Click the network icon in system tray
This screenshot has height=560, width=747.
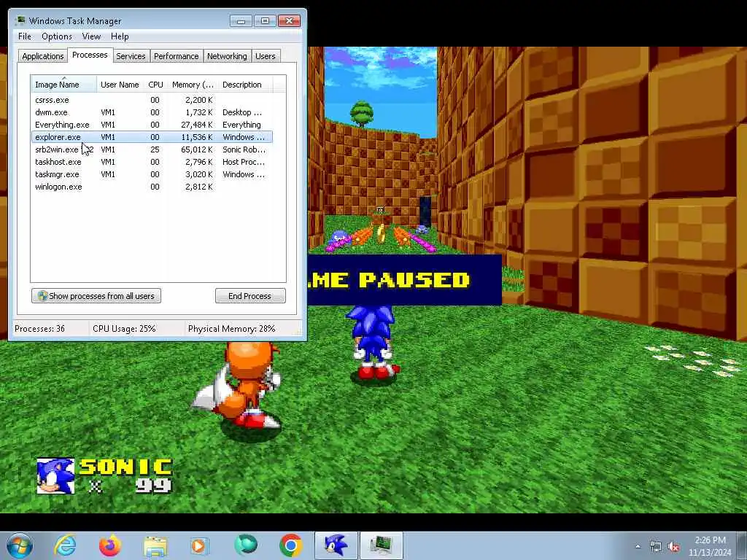tap(656, 547)
